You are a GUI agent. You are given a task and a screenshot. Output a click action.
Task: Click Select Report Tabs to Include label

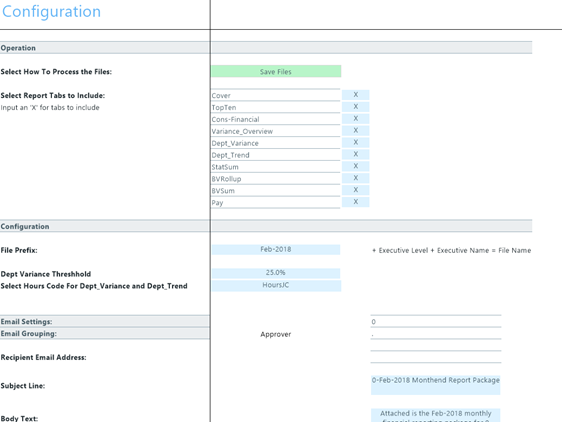tap(53, 95)
